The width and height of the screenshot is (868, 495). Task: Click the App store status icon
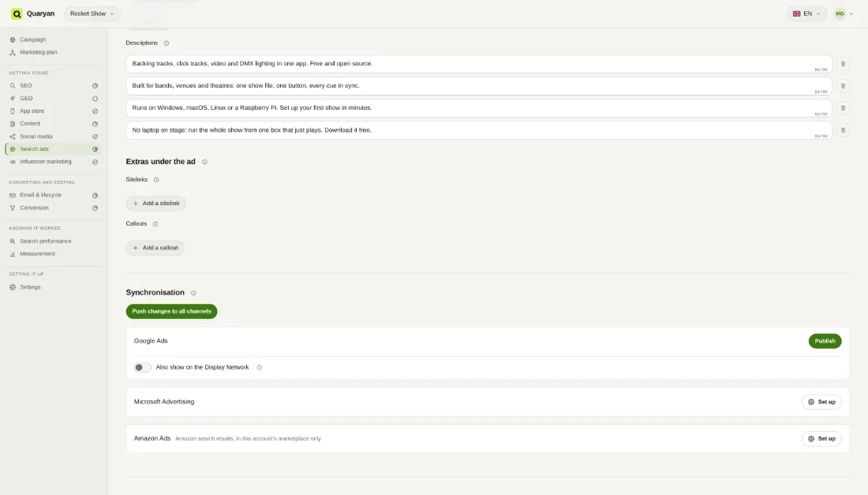point(95,111)
